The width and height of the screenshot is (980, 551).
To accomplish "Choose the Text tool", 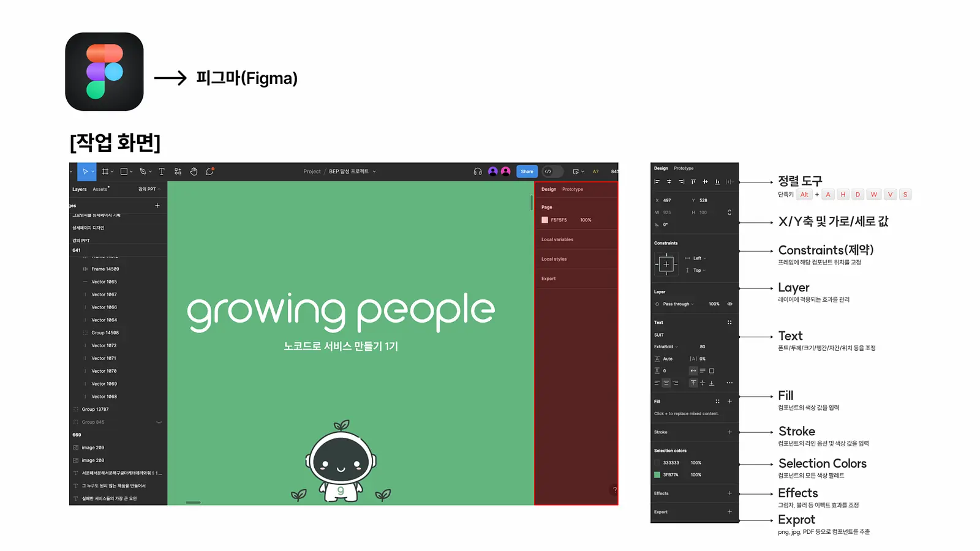I will click(162, 171).
